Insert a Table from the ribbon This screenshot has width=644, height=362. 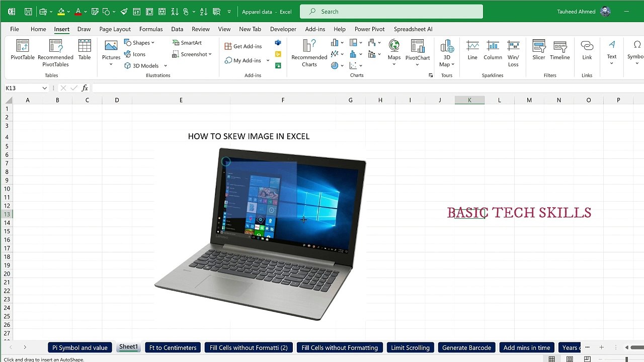(x=85, y=50)
